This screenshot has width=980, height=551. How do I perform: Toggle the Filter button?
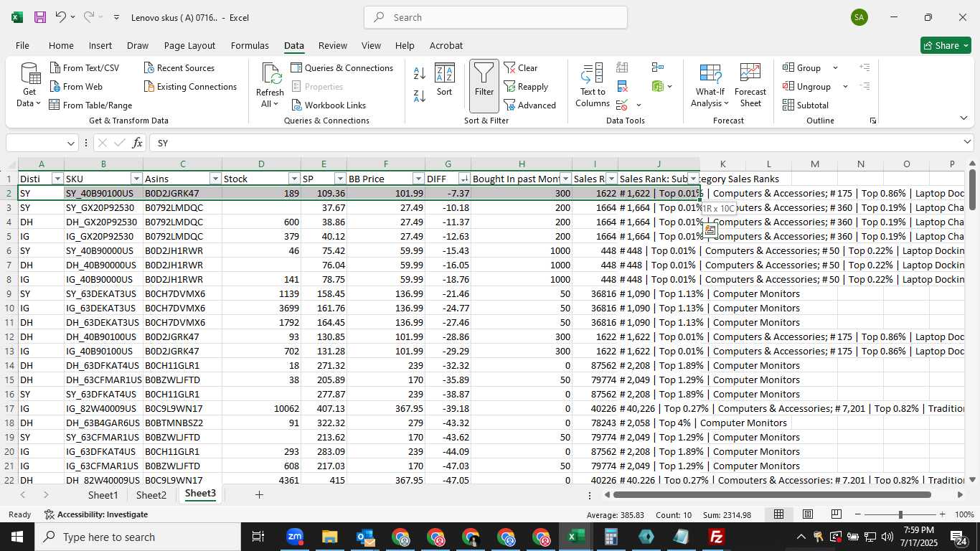[x=484, y=86]
